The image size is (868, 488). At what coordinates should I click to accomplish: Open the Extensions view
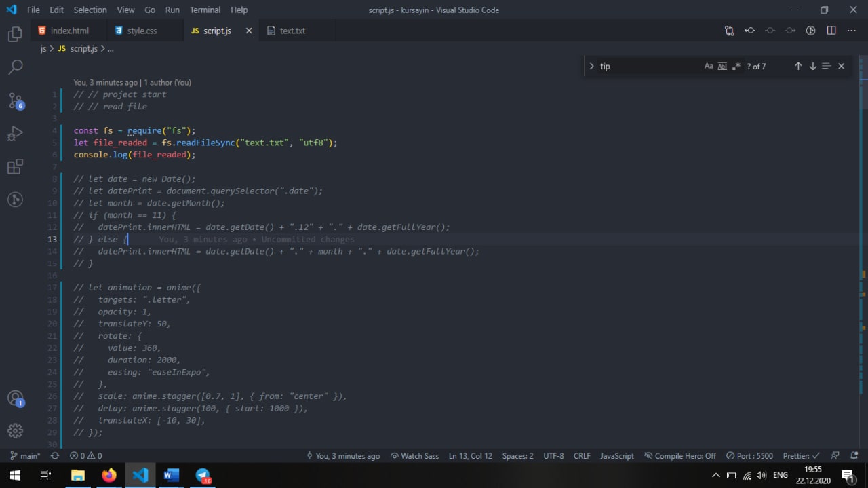[x=15, y=167]
